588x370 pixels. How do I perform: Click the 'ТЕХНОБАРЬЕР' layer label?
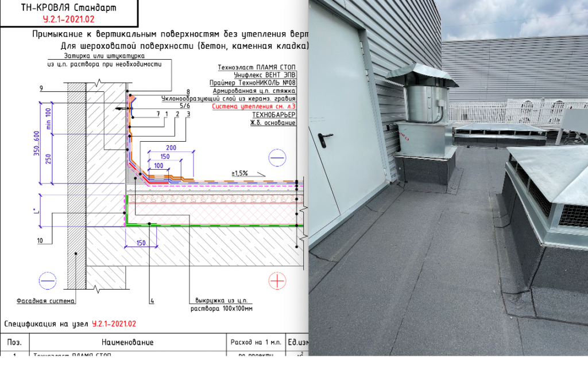[x=273, y=115]
